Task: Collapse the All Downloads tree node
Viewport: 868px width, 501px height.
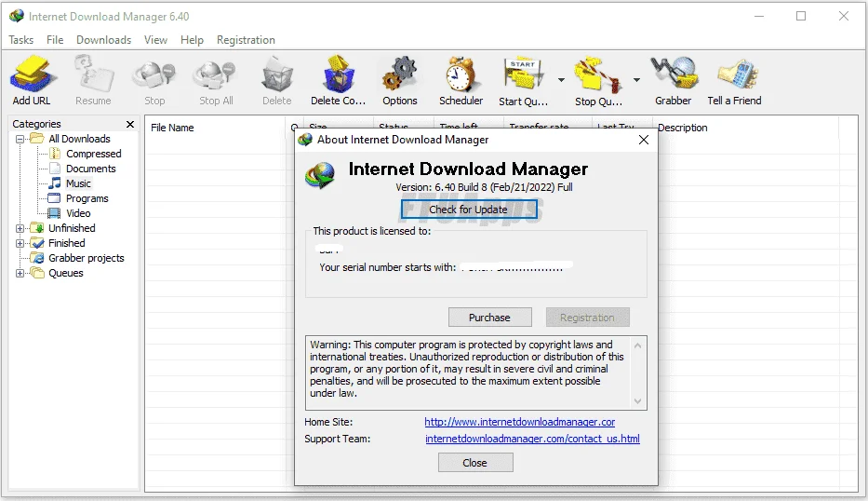Action: (20, 139)
